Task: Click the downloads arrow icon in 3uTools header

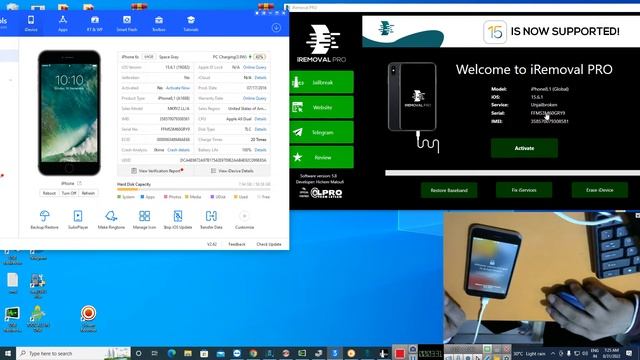Action: pos(276,27)
